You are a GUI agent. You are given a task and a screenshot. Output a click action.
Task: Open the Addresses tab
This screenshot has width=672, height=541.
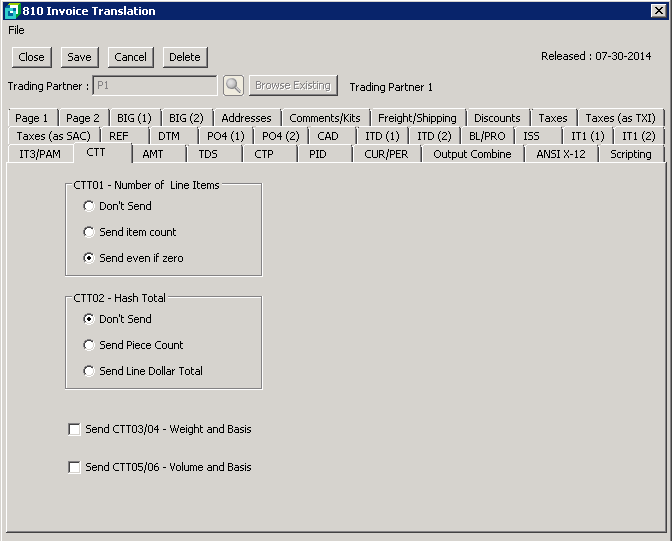[x=246, y=118]
